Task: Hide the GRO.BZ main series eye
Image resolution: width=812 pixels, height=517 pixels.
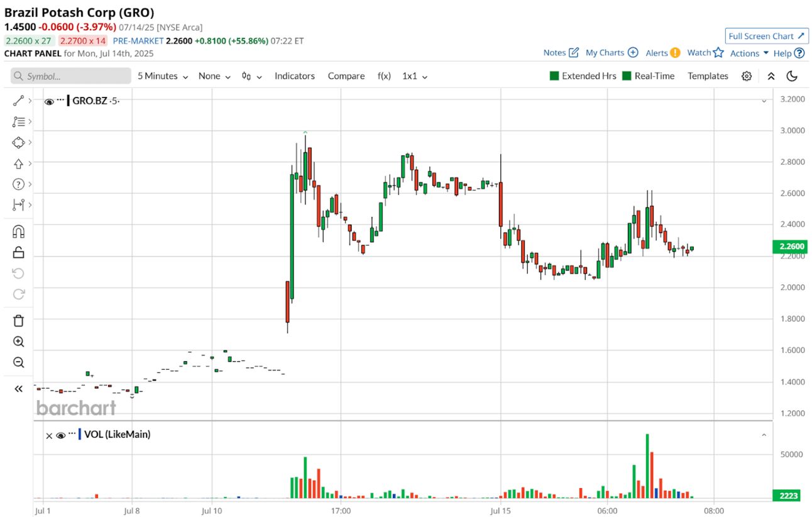Action: (x=49, y=101)
